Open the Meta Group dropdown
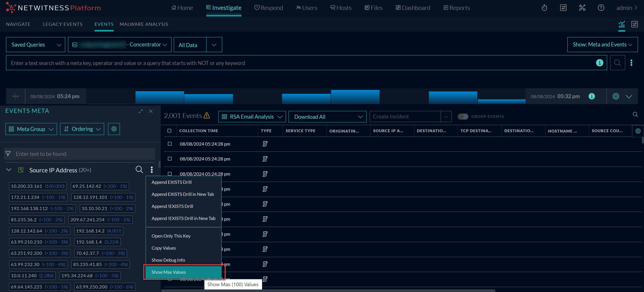The height and width of the screenshot is (292, 644). 31,129
